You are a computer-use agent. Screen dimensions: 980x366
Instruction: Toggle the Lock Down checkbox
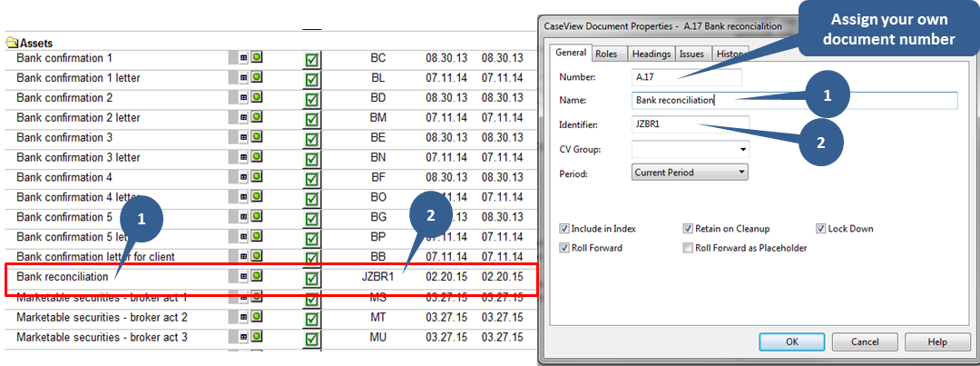point(820,229)
